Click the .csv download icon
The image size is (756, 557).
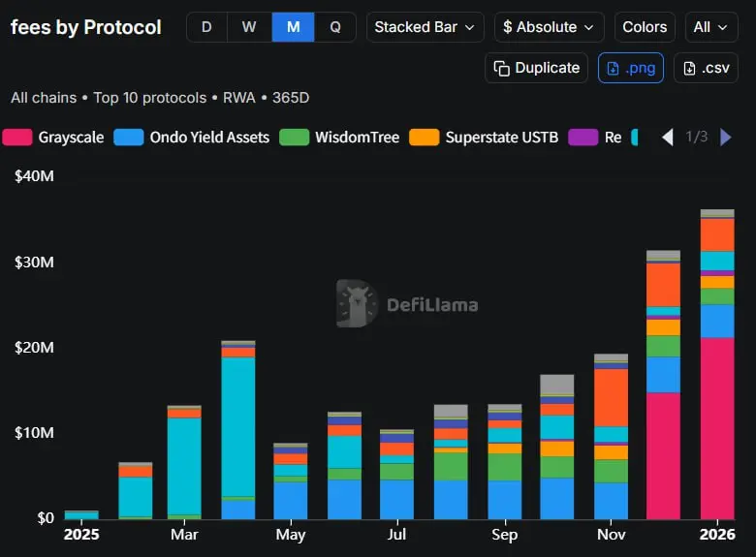[689, 68]
